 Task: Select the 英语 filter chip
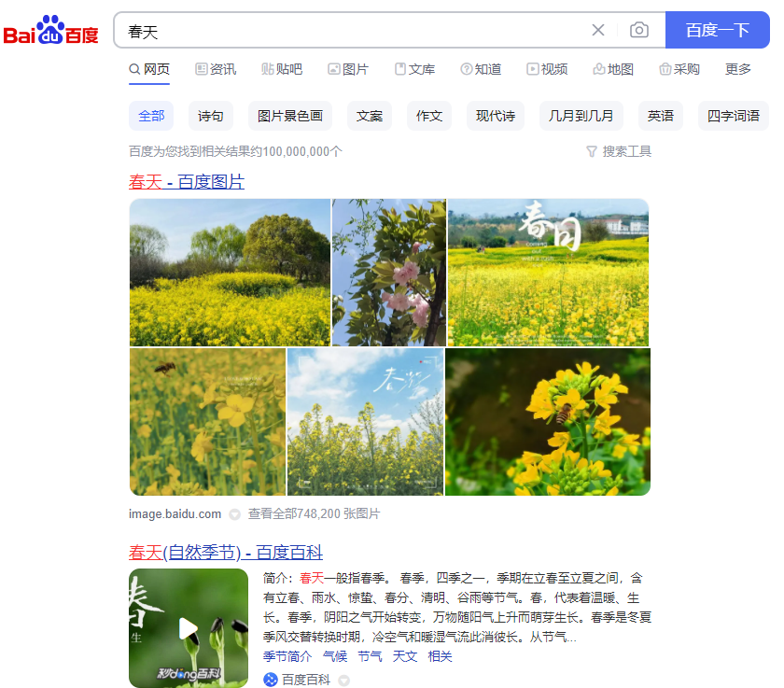coord(660,115)
